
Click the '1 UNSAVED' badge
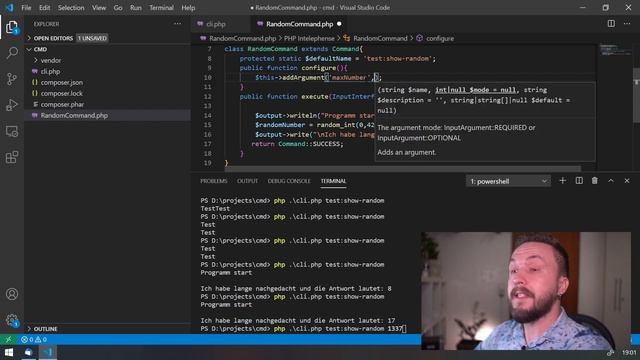tap(92, 38)
